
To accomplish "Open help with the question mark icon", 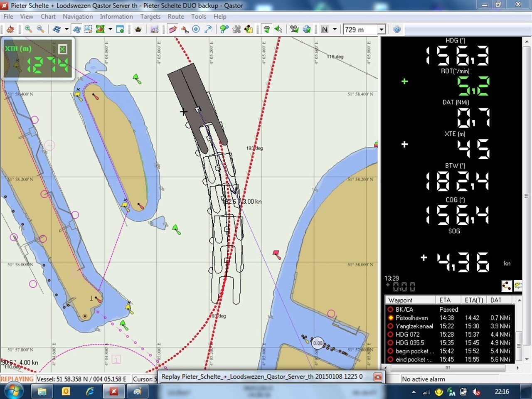I will pyautogui.click(x=397, y=29).
